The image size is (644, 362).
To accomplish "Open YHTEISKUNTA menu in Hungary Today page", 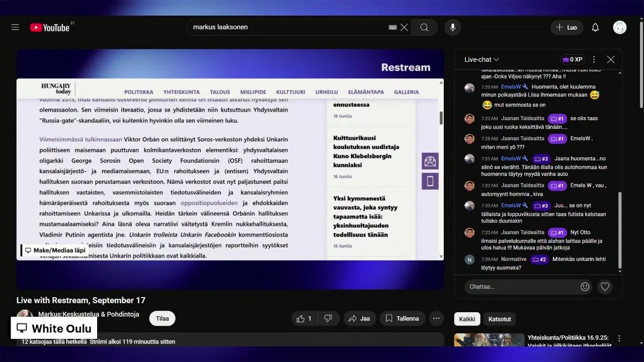I will tap(182, 92).
